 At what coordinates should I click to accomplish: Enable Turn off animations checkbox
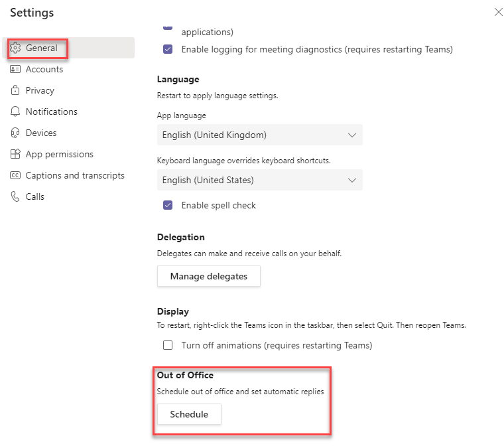coord(168,345)
